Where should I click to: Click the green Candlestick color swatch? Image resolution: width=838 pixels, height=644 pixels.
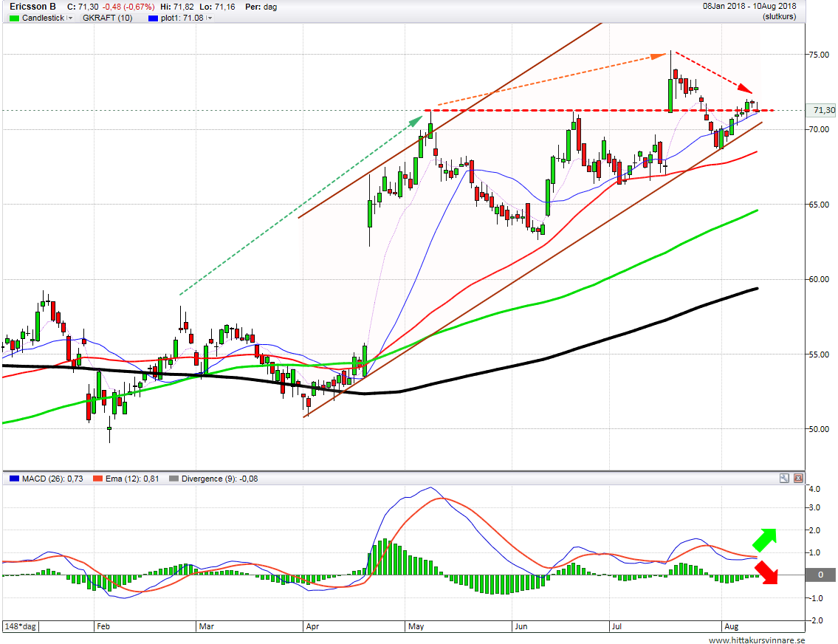coord(15,18)
